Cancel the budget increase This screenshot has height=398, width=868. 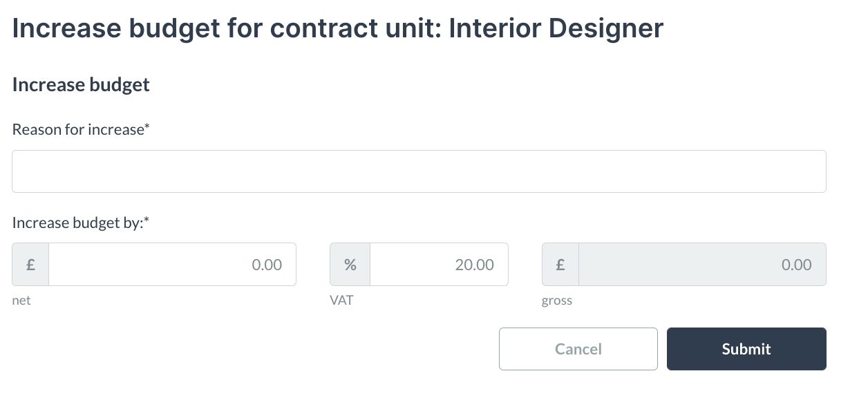tap(578, 349)
